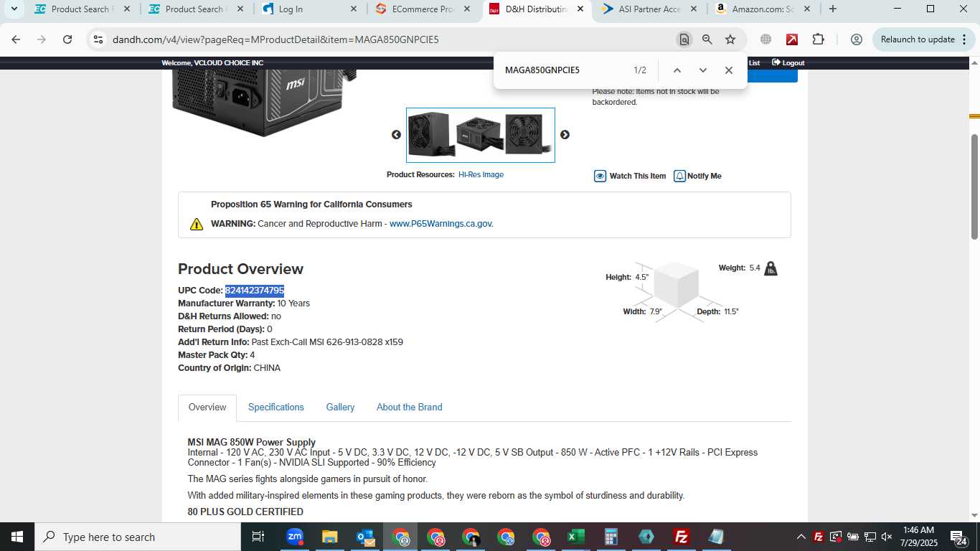Click the Windows taskbar search box
This screenshot has width=980, height=551.
pyautogui.click(x=137, y=537)
